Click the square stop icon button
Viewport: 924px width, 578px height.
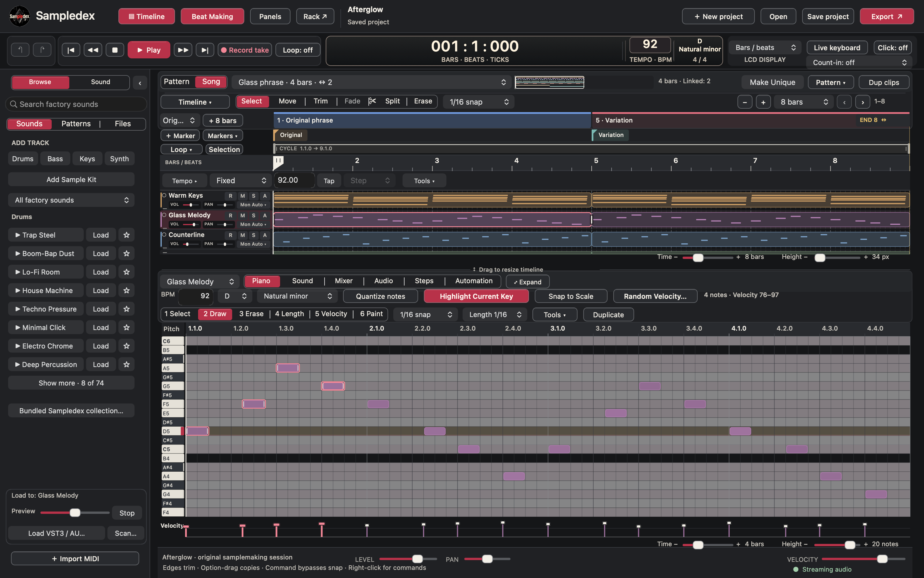click(x=115, y=50)
